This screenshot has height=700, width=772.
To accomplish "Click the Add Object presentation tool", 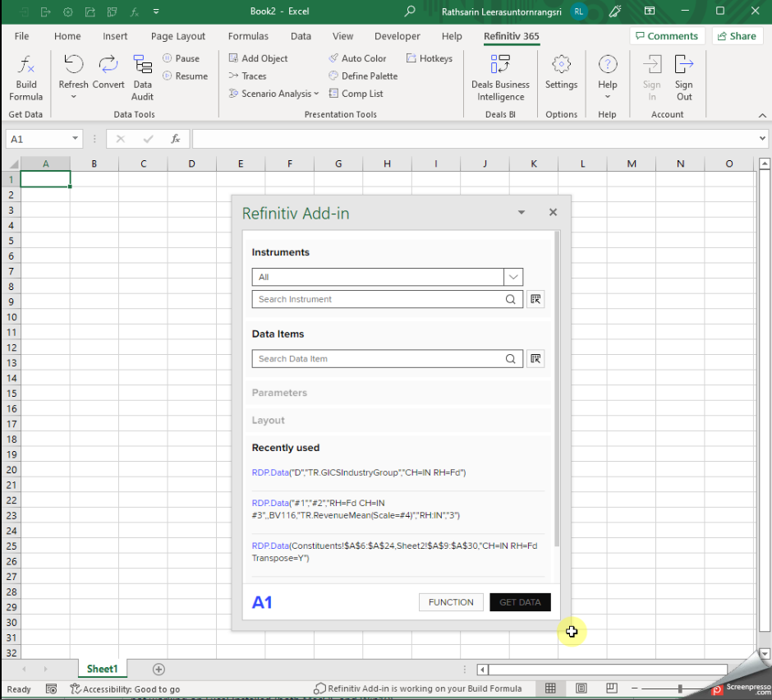I will tap(257, 58).
